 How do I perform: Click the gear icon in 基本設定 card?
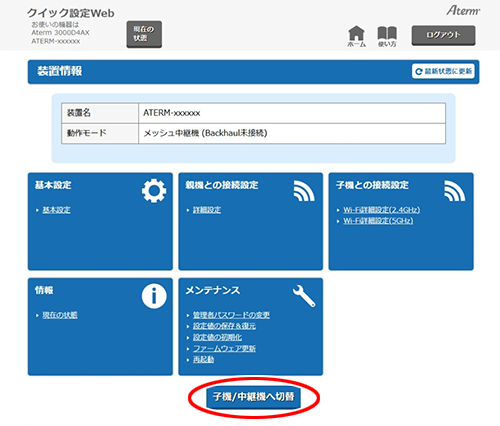click(x=154, y=191)
